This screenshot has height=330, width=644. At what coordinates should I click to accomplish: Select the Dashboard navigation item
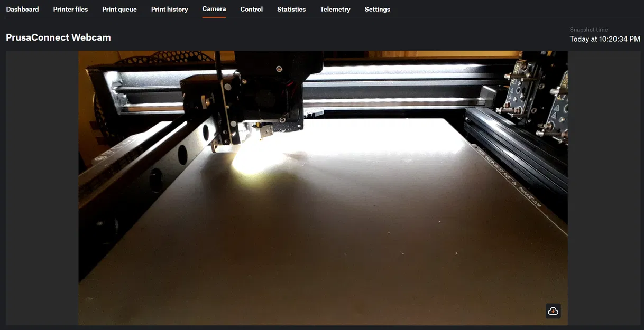[x=22, y=9]
